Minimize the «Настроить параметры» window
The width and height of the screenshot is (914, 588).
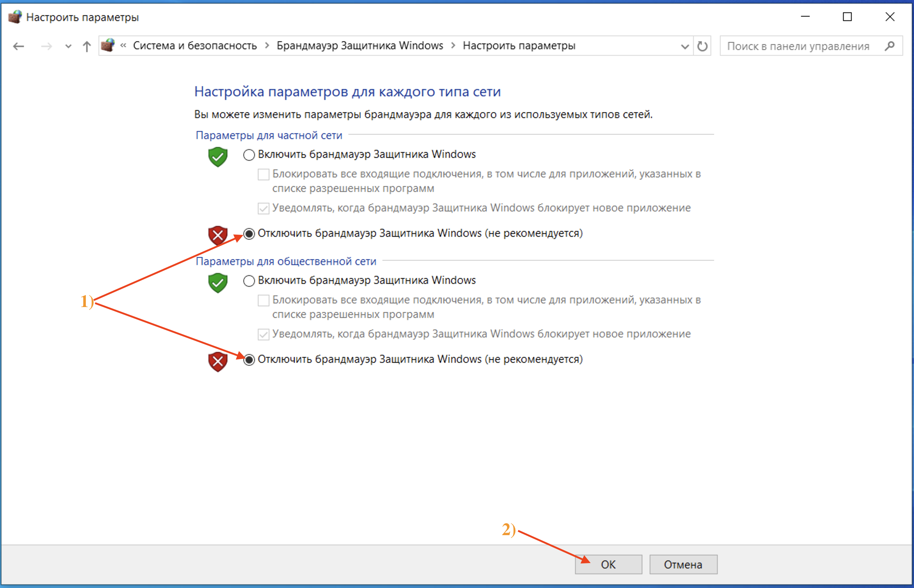(805, 17)
